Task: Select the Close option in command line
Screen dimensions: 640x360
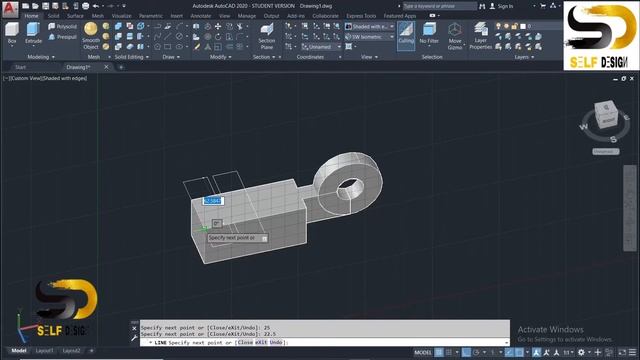Action: pyautogui.click(x=245, y=342)
